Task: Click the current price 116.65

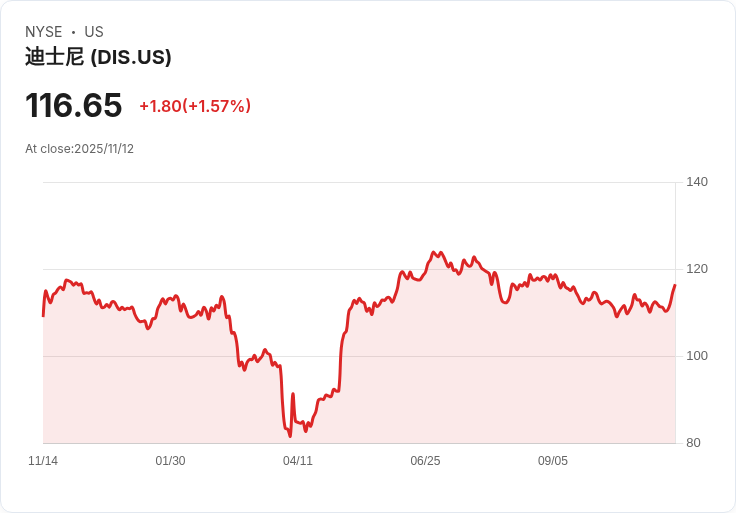Action: [x=74, y=105]
